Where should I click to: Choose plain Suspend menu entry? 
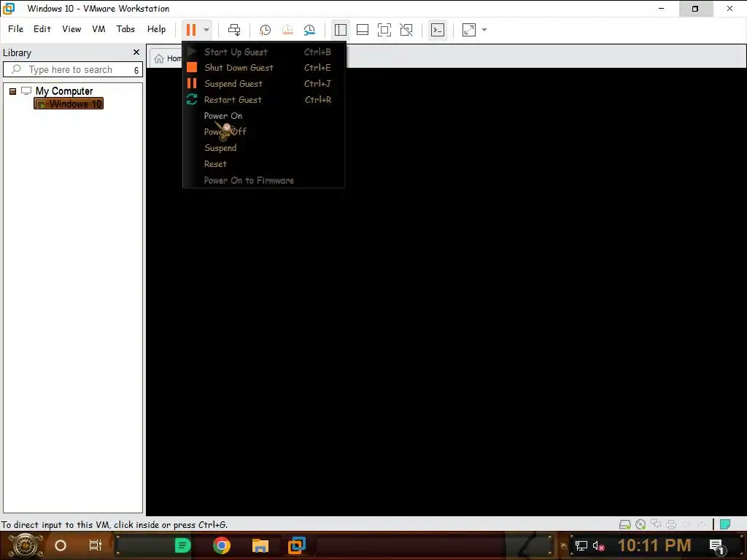point(263,148)
